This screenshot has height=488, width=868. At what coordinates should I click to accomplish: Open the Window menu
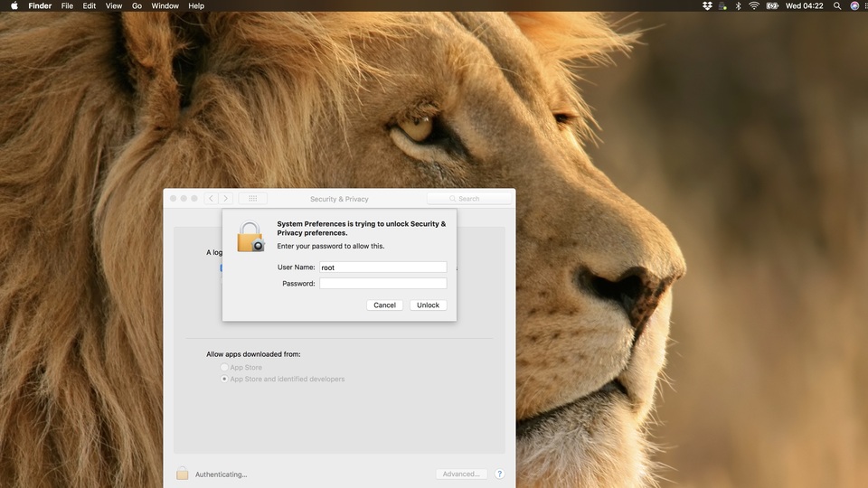coord(165,6)
